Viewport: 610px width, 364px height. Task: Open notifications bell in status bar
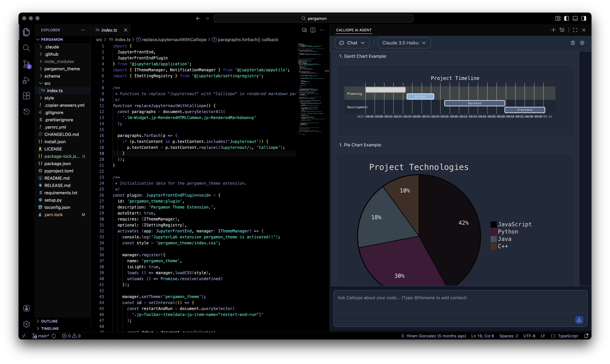(586, 336)
